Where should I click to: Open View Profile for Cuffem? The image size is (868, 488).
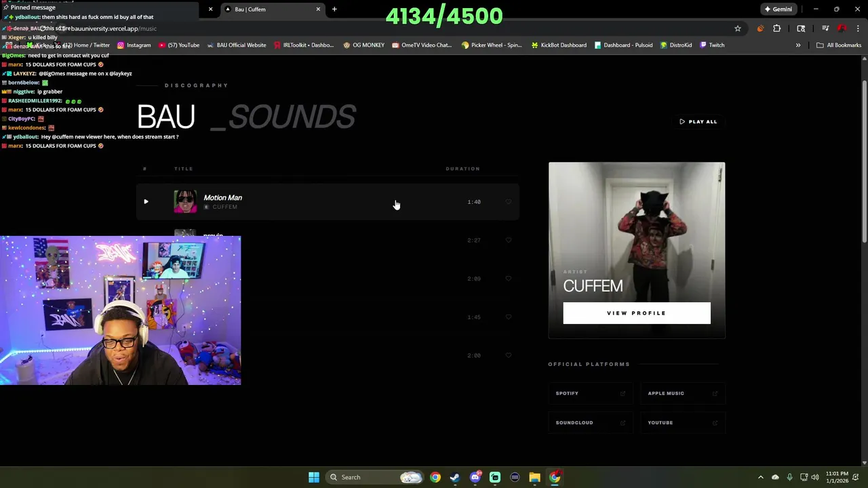click(x=637, y=313)
